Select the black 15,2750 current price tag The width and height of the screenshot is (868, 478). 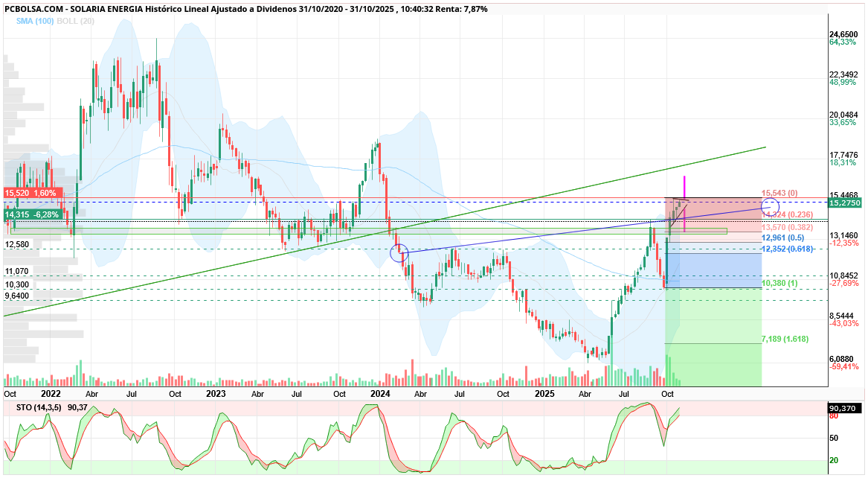tap(845, 203)
